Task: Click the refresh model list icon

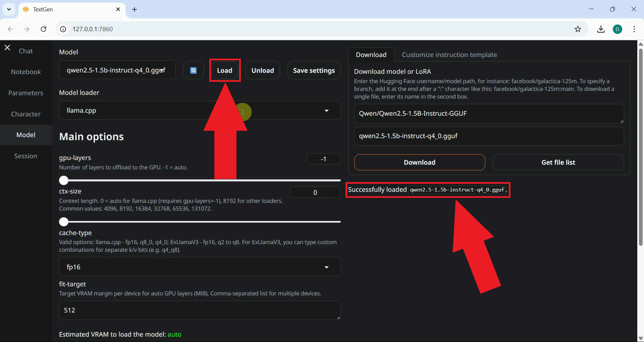Action: coord(193,70)
